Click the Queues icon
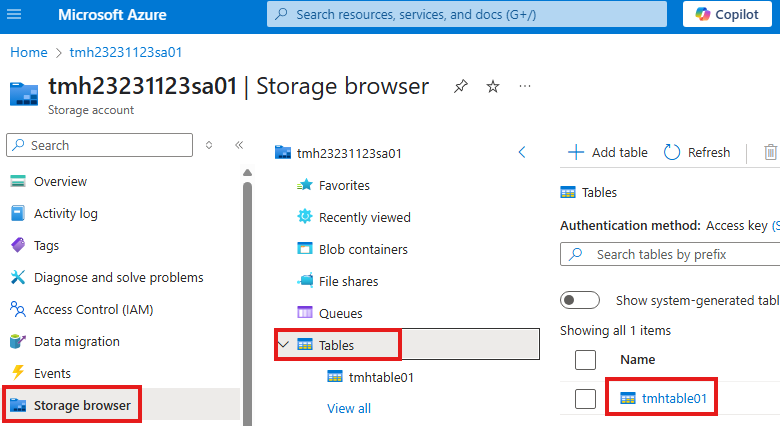The image size is (780, 426). (x=304, y=313)
